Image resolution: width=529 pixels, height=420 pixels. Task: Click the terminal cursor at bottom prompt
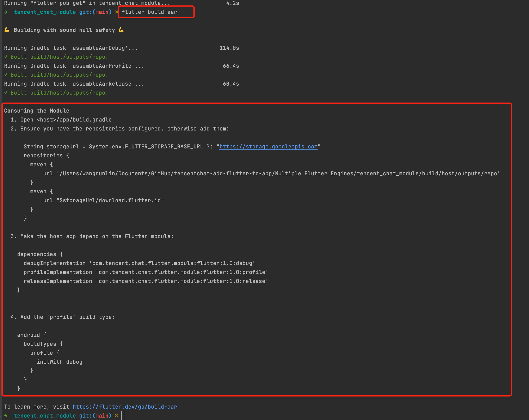point(123,416)
